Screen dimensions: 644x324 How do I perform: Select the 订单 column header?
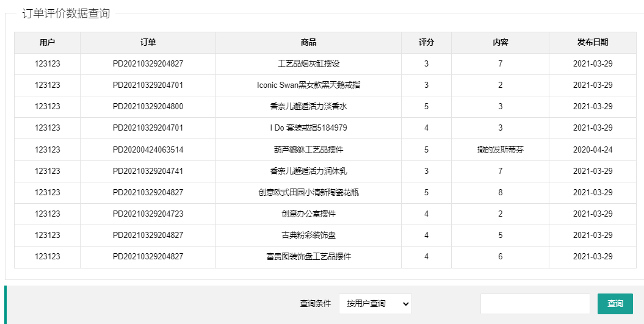[x=148, y=42]
